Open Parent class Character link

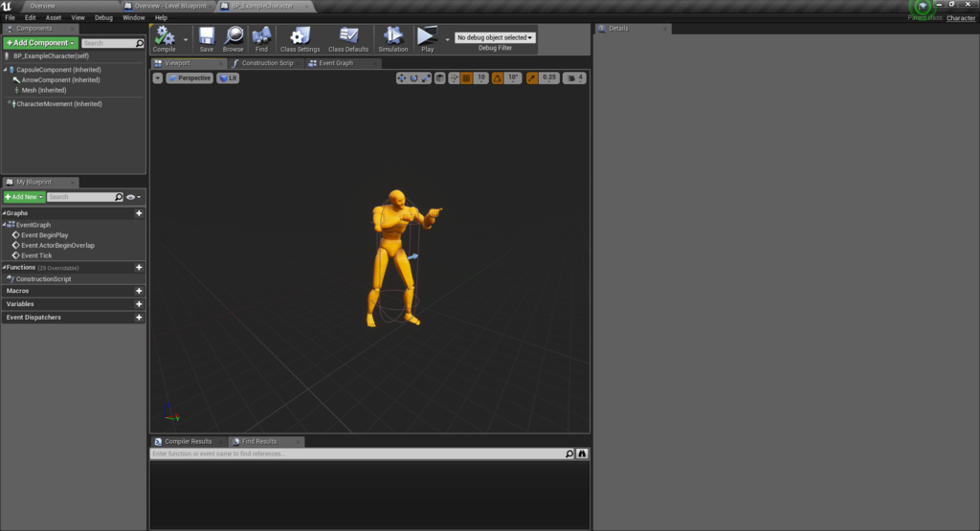(961, 18)
